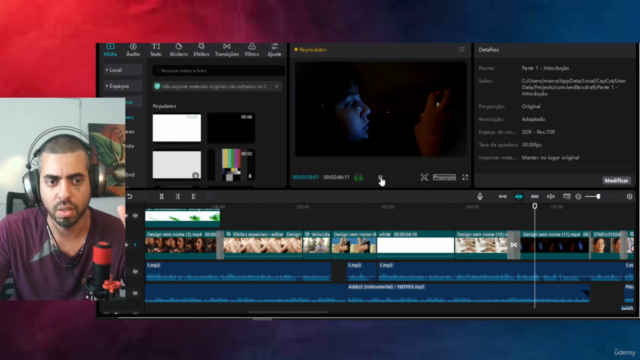Screen dimensions: 640x360
Task: Click the search videos and photos field
Action: coord(218,71)
